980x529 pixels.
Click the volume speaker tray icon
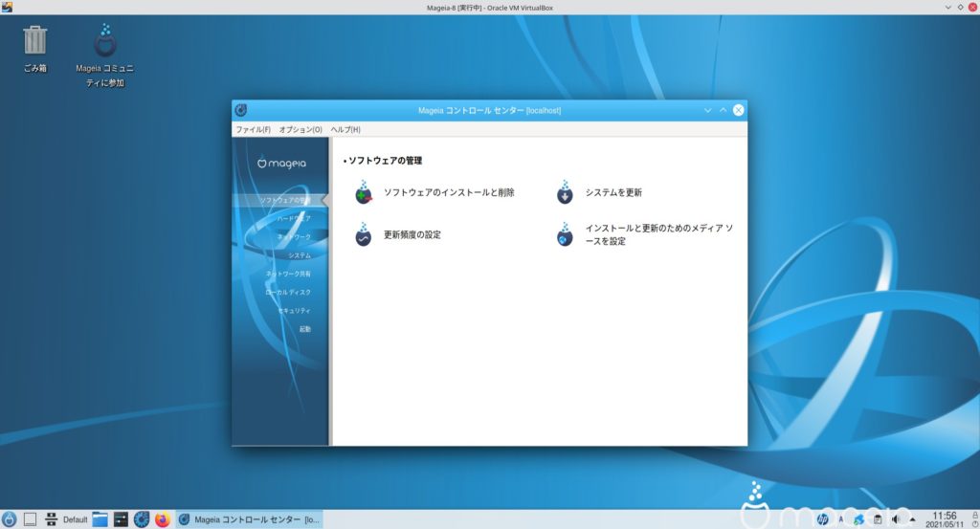tap(895, 519)
